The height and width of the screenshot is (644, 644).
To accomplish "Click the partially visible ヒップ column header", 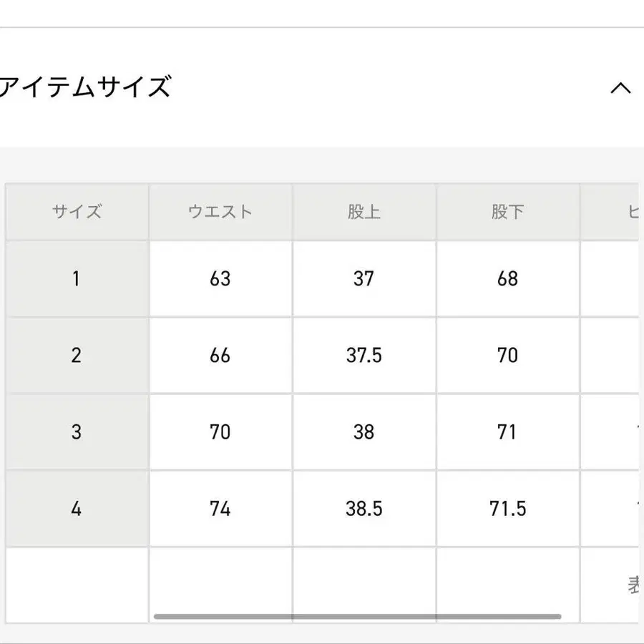I will 630,211.
